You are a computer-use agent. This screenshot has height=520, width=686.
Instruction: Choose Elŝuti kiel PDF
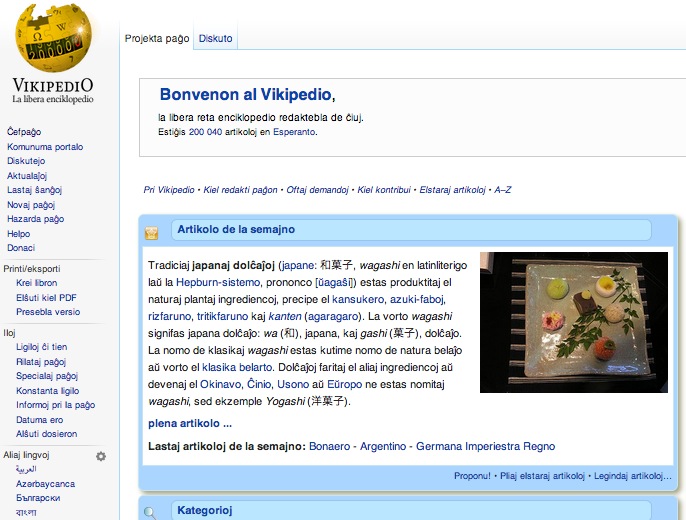pyautogui.click(x=46, y=297)
